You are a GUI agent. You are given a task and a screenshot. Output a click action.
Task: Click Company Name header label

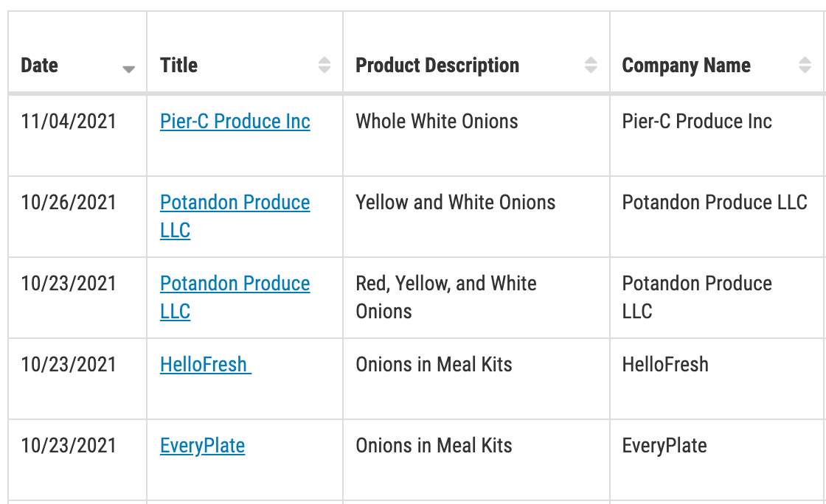pyautogui.click(x=686, y=66)
